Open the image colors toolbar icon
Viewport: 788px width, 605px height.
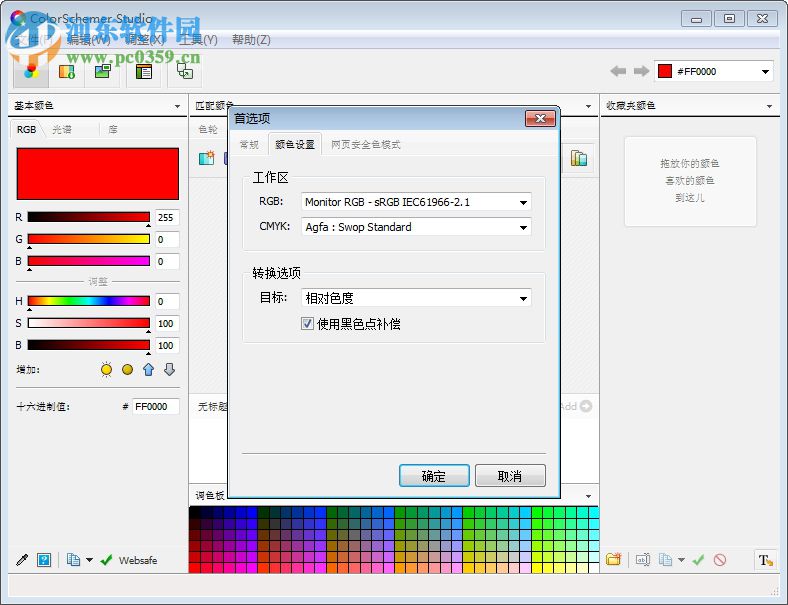point(103,71)
